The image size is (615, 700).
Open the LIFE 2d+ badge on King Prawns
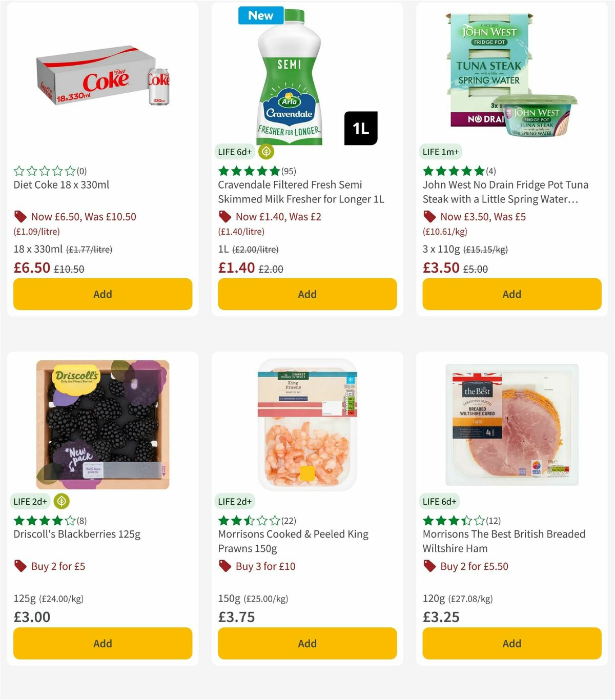[x=234, y=501]
